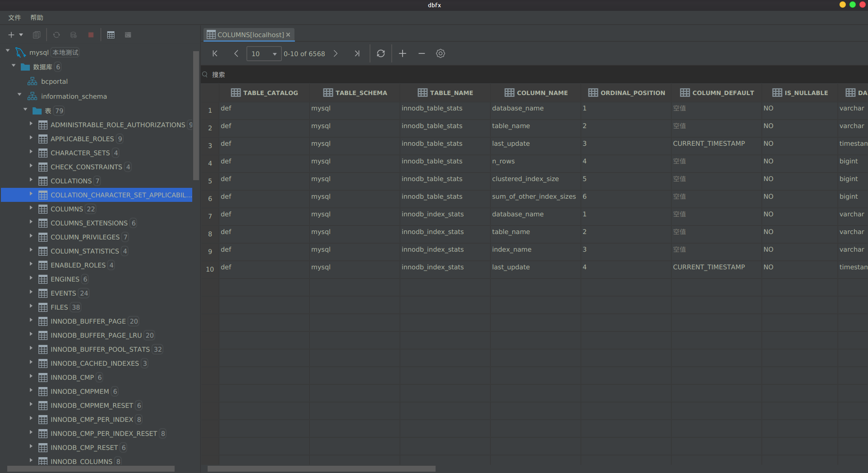Go to the previous page of results
Image resolution: width=868 pixels, height=473 pixels.
(236, 53)
